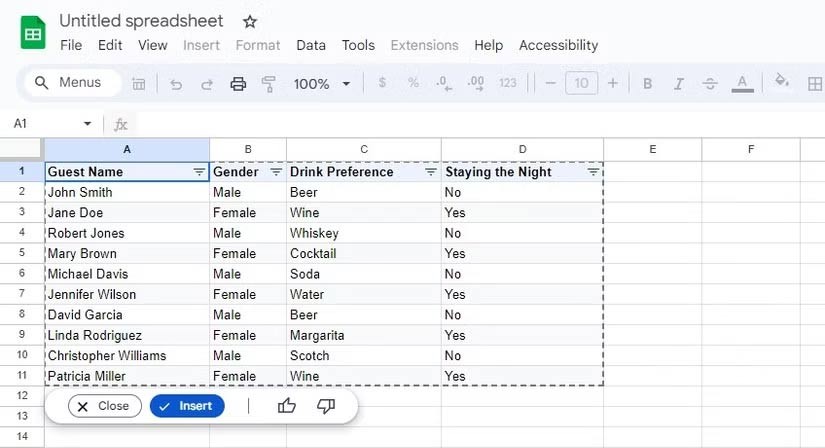
Task: Toggle strikethrough formatting
Action: pos(710,84)
